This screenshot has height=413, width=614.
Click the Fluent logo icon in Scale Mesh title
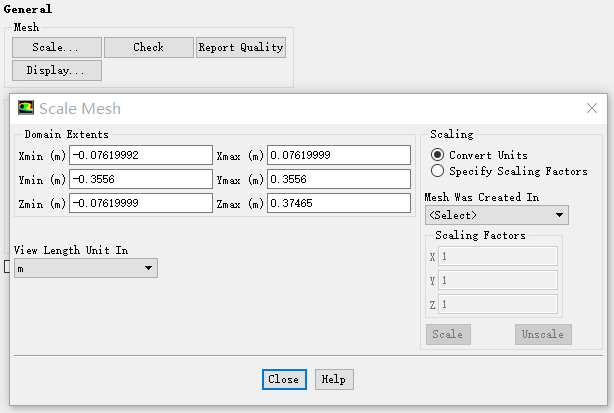coord(26,108)
